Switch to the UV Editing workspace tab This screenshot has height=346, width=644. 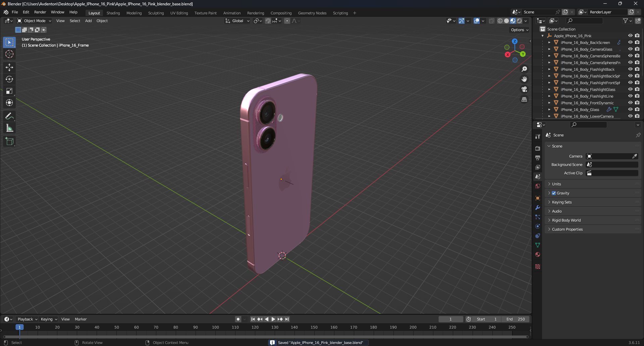click(179, 13)
